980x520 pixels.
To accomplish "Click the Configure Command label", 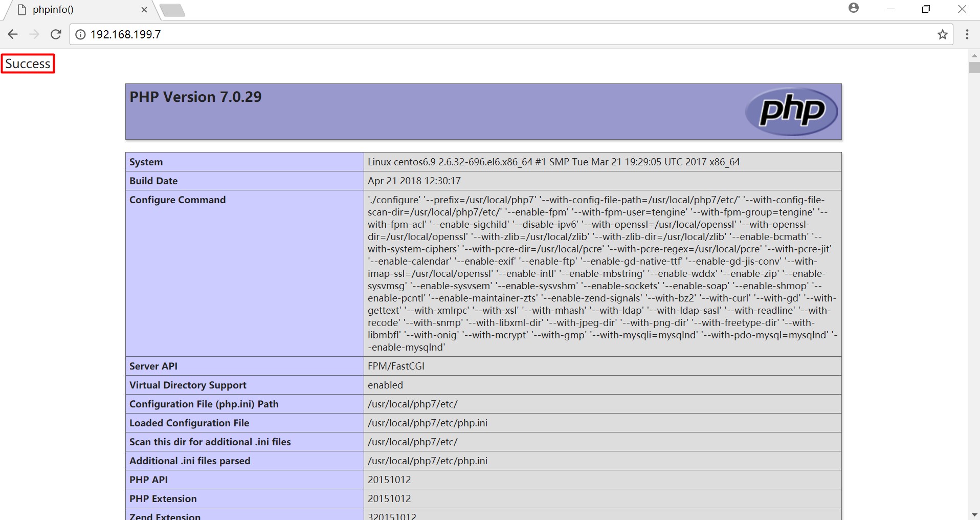I will (x=177, y=200).
